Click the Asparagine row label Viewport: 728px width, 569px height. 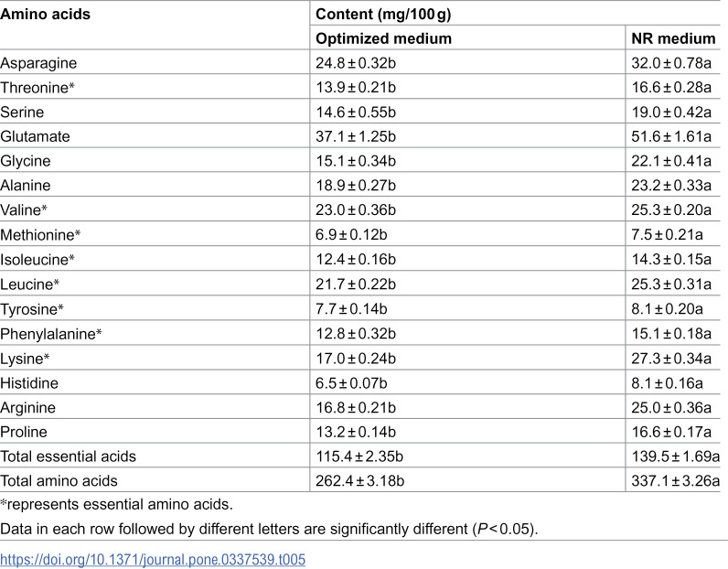pyautogui.click(x=38, y=63)
